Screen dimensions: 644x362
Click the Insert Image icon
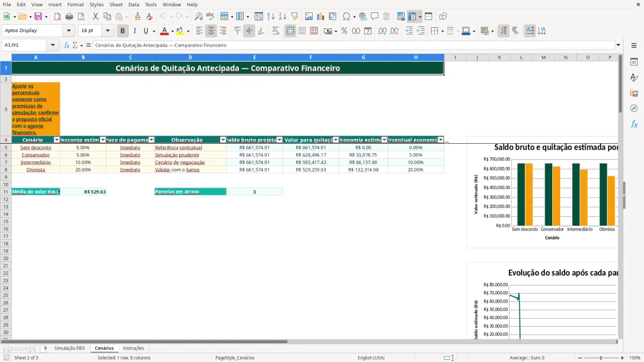(x=309, y=17)
